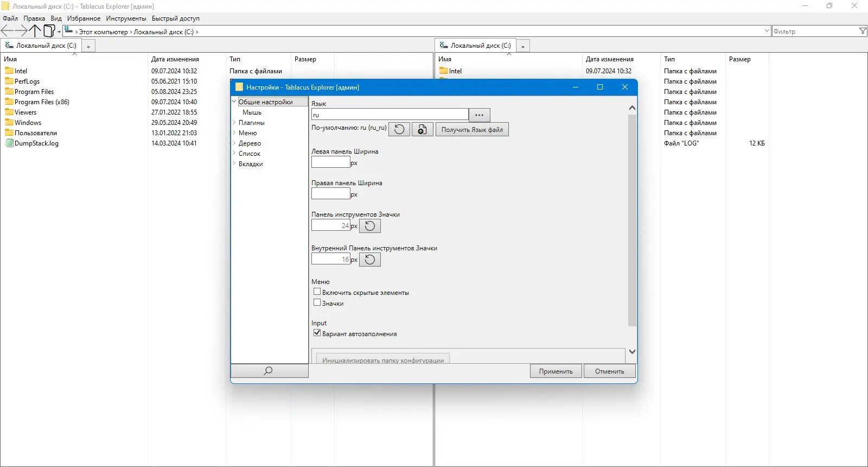Screen dimensions: 868x467
Task: Click the settings scrollbar down arrow
Action: click(x=632, y=352)
